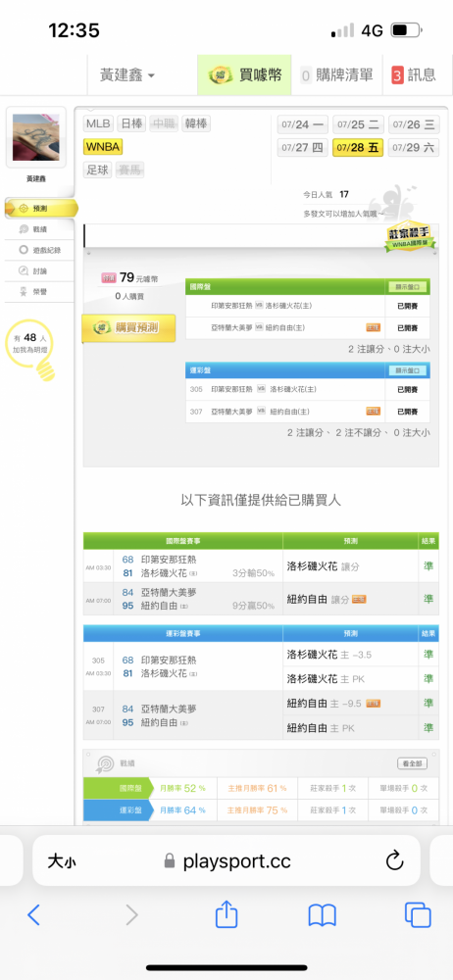Screen dimensions: 453x980
Task: Select the 足球 league tab
Action: pyautogui.click(x=97, y=170)
